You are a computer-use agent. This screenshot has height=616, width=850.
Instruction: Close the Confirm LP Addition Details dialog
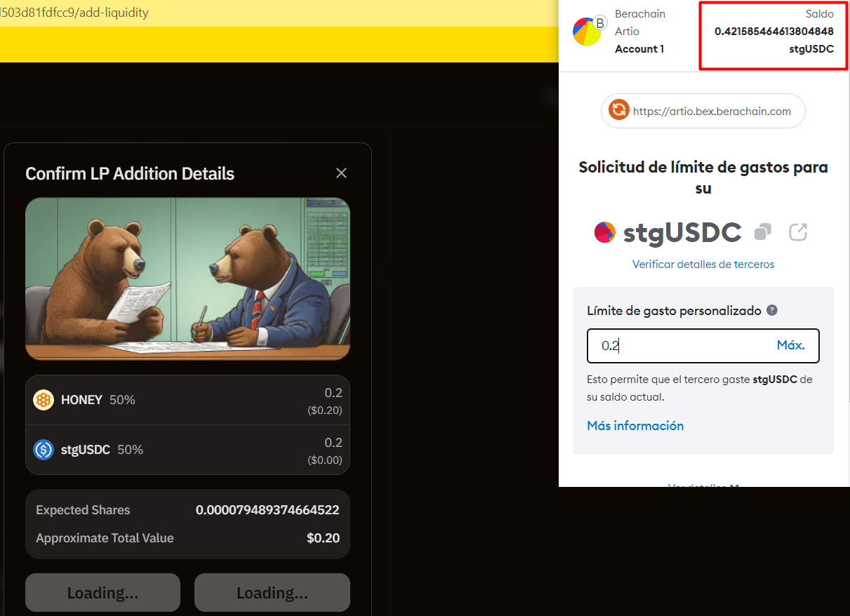(341, 173)
